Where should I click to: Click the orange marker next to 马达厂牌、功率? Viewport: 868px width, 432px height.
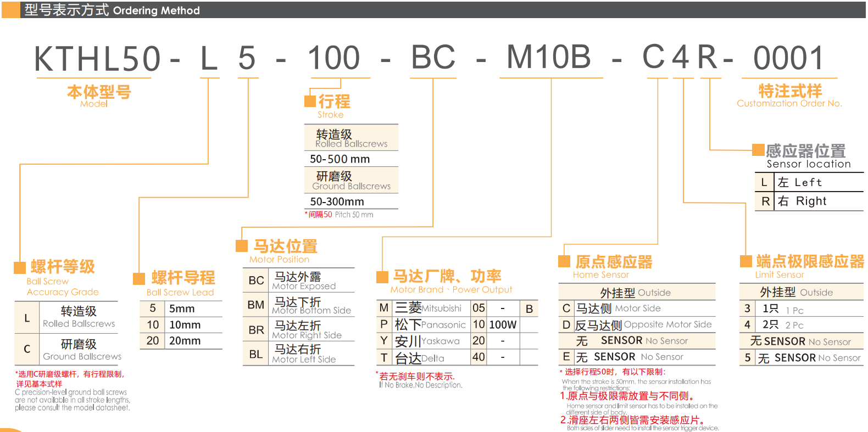point(382,276)
